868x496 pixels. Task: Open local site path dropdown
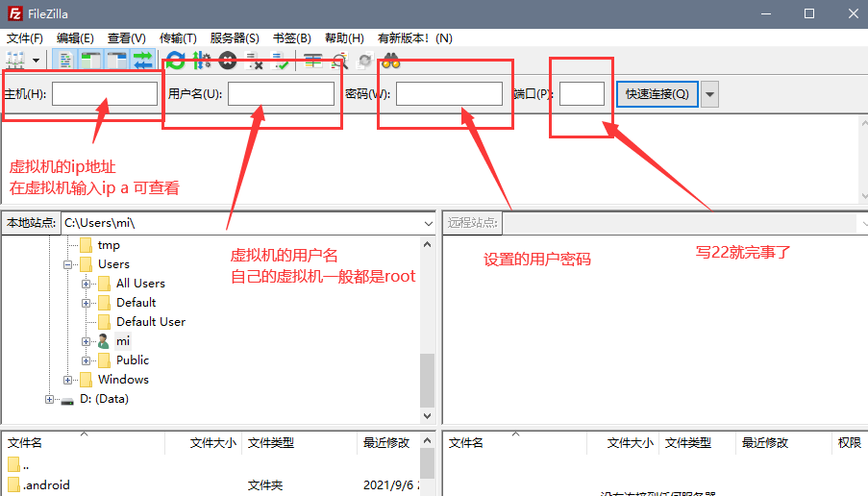point(429,224)
